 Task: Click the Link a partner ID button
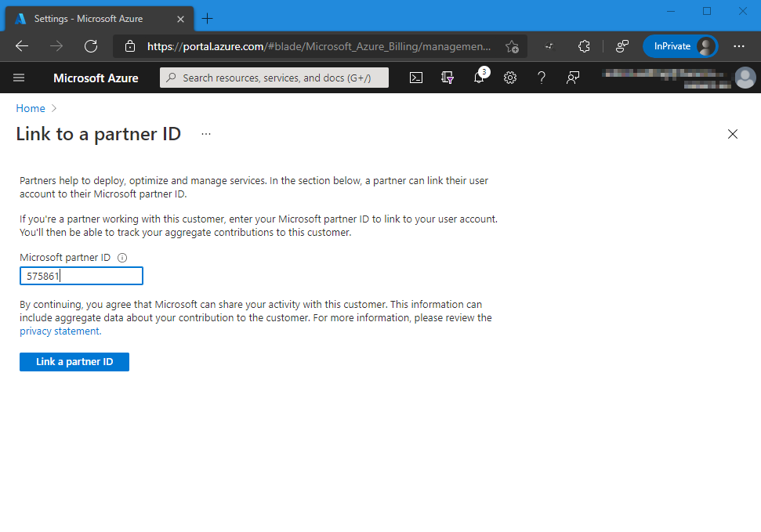(x=74, y=362)
